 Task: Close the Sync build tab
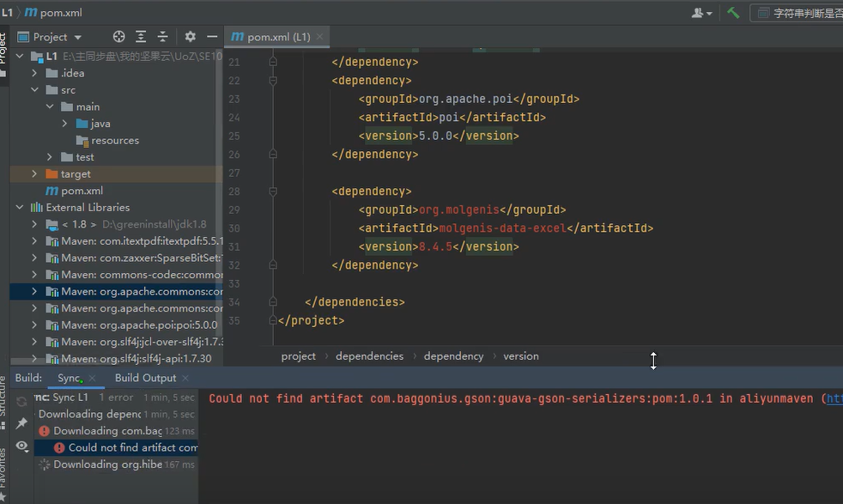tap(93, 378)
